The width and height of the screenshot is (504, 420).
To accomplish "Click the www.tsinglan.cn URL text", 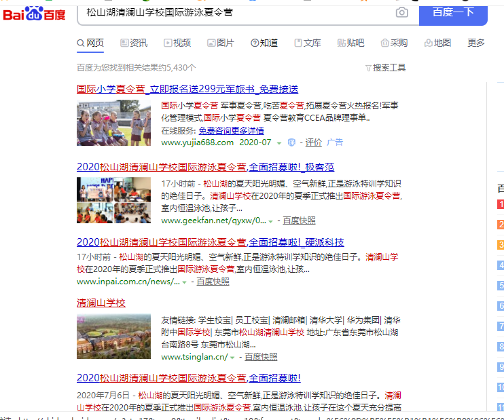I will point(194,357).
